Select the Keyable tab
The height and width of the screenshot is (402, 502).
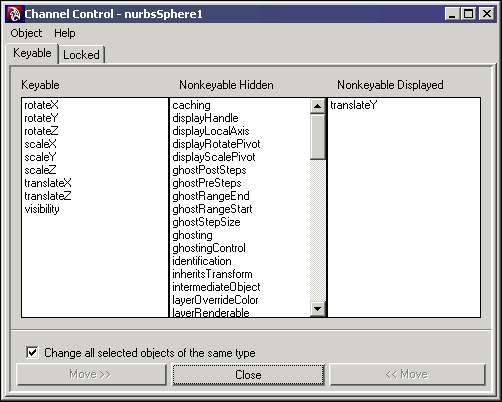[x=32, y=53]
